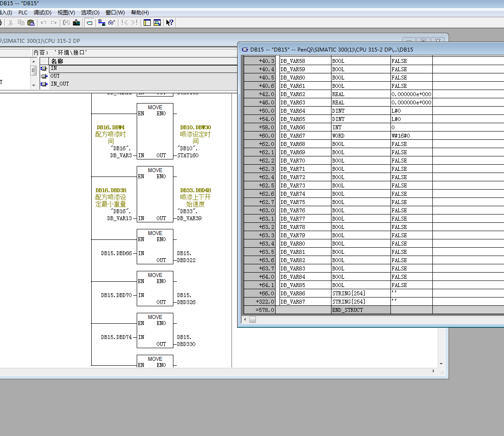The image size is (504, 436).
Task: Click the DB15.DBD74 MOVE input
Action: pos(116,337)
